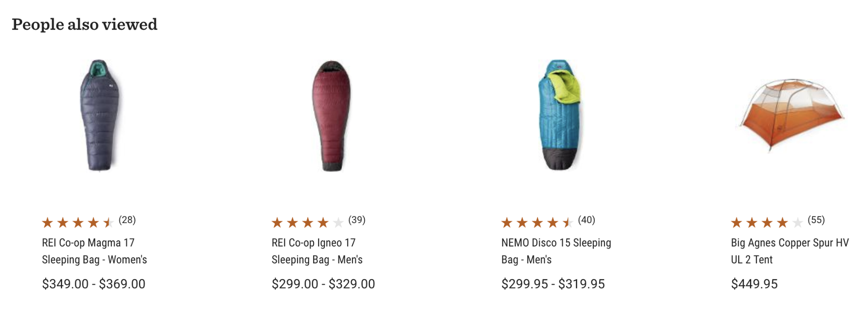
Task: Open the NEMO Disco 15 Sleeping Bag link
Action: (556, 251)
